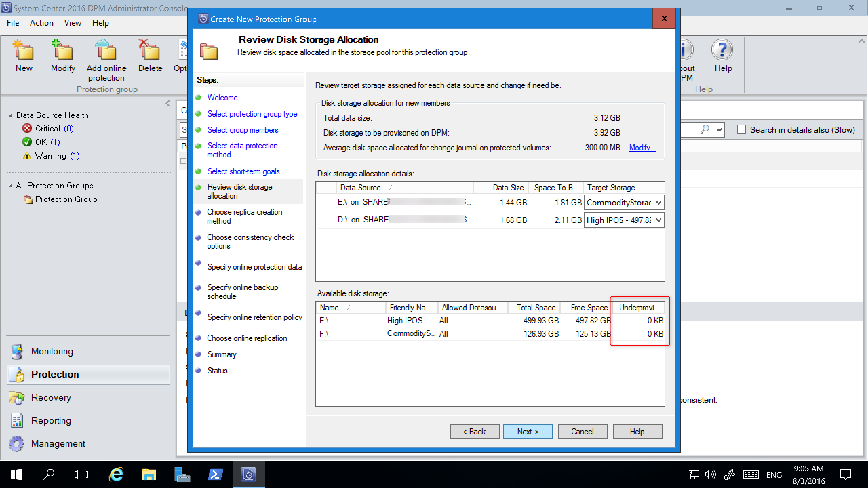
Task: Click the Next button to proceed
Action: (528, 431)
